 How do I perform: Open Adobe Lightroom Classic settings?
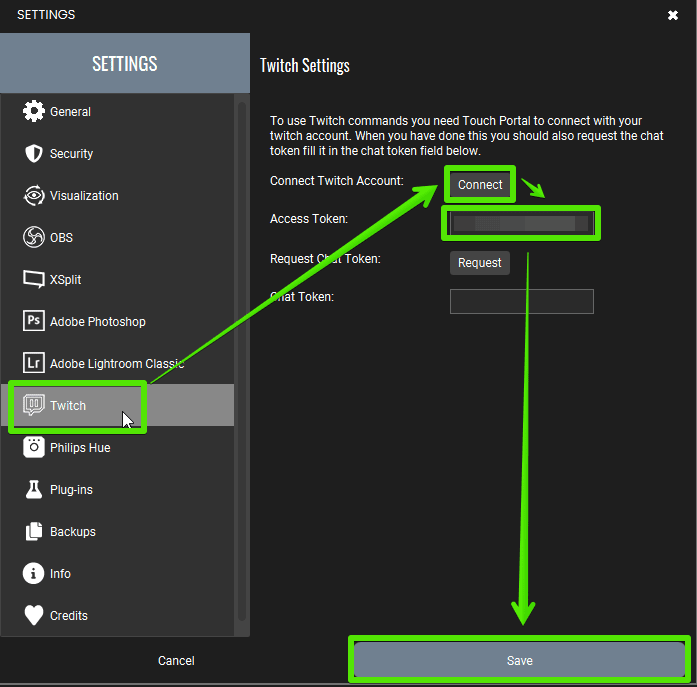[117, 363]
